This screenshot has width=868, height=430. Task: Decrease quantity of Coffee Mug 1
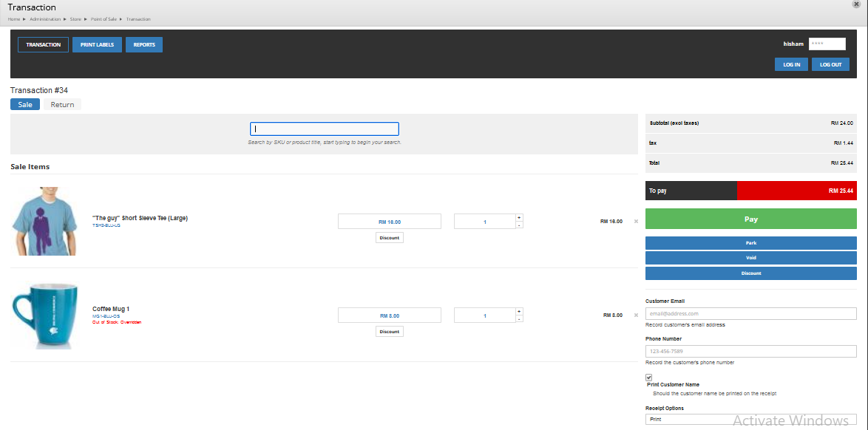coord(519,318)
